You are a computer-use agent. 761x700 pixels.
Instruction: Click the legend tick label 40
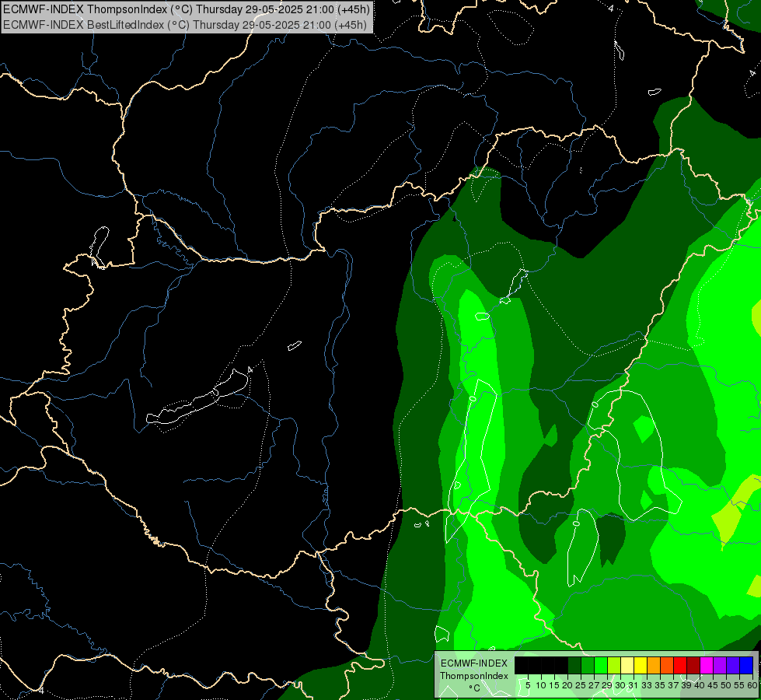[x=700, y=685]
